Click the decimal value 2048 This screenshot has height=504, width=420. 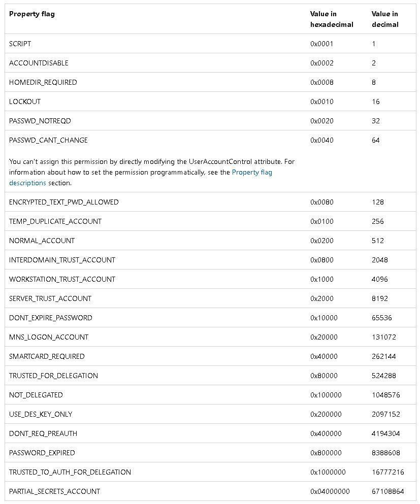(379, 260)
